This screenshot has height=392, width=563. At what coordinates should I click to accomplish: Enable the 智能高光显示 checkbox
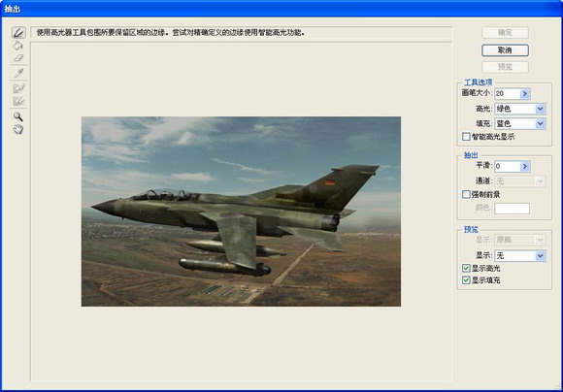[x=466, y=137]
